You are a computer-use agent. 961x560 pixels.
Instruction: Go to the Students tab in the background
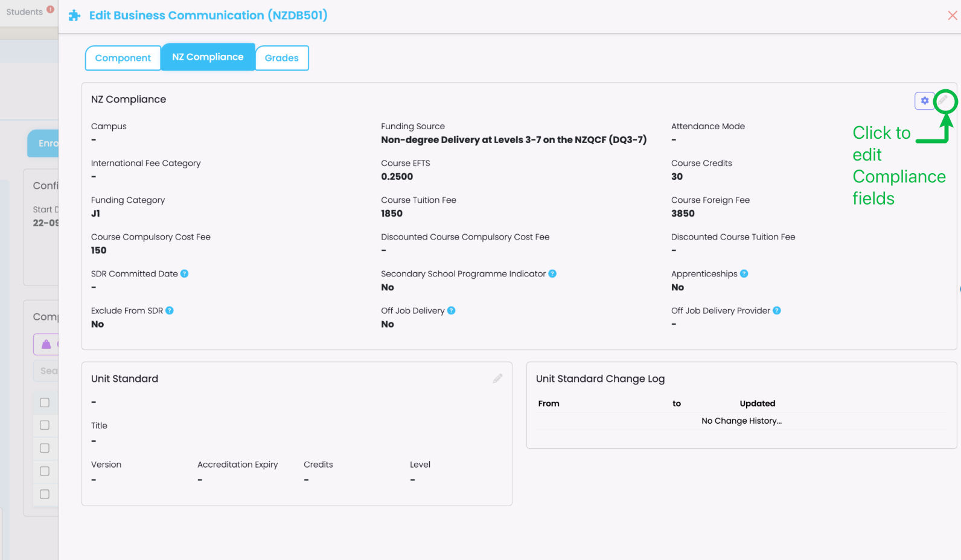tap(25, 12)
